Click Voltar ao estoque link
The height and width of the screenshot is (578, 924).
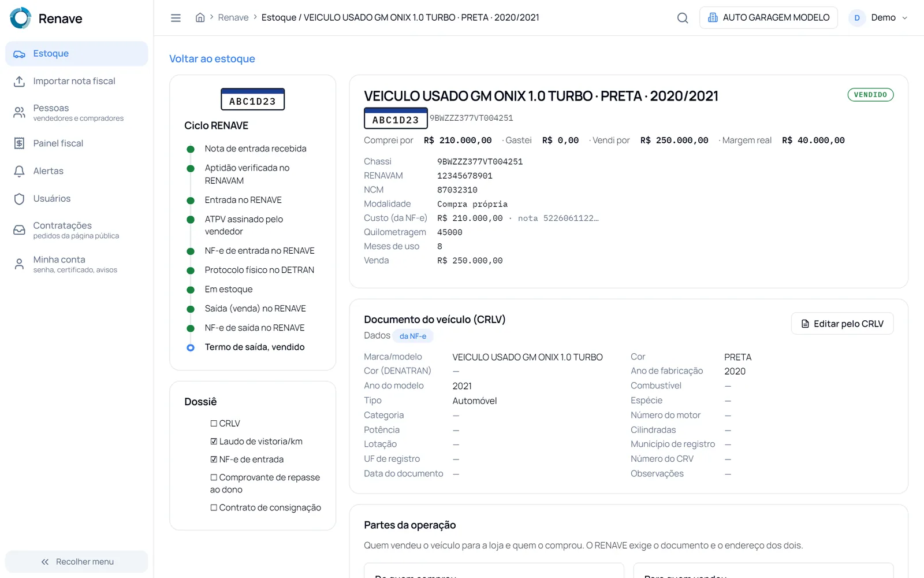click(212, 59)
